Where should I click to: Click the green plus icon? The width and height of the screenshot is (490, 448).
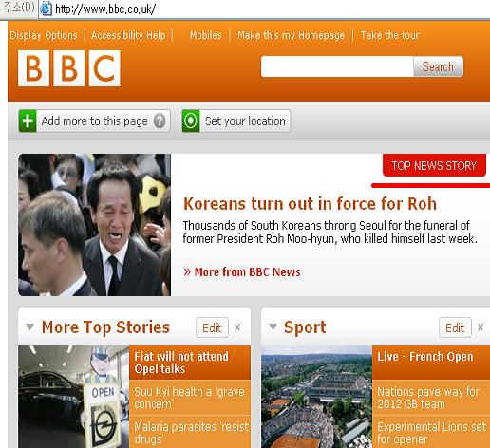(28, 121)
